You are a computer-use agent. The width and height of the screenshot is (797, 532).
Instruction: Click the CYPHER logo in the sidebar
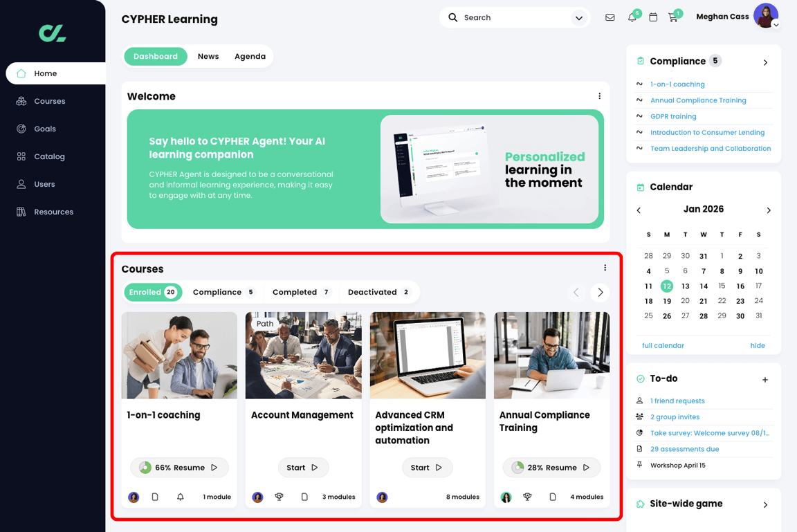(51, 33)
